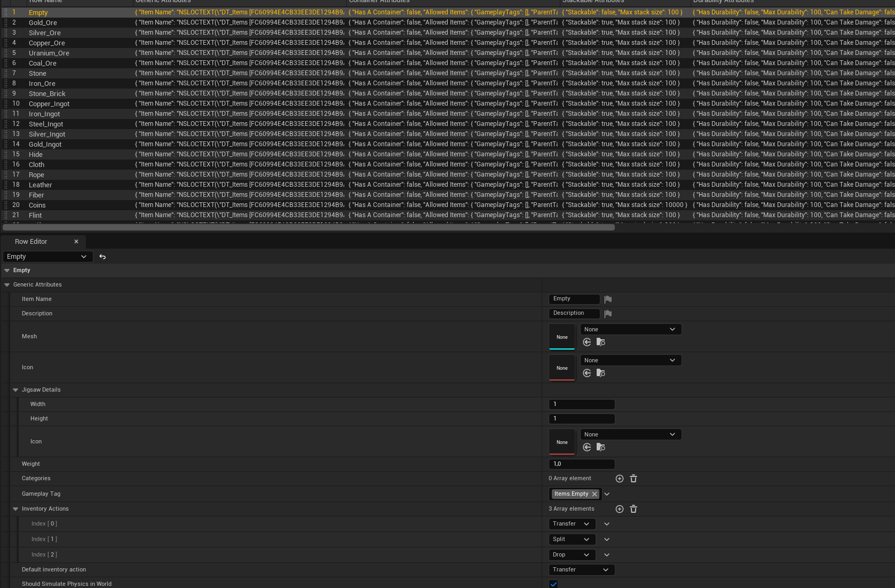Open the Mesh asset picker dropdown
The width and height of the screenshot is (895, 588).
(631, 329)
